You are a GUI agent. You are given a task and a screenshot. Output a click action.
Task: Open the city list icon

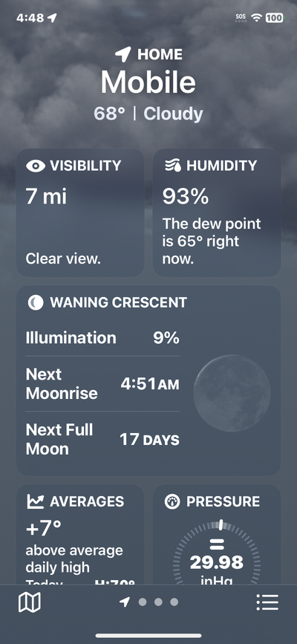pos(267,602)
